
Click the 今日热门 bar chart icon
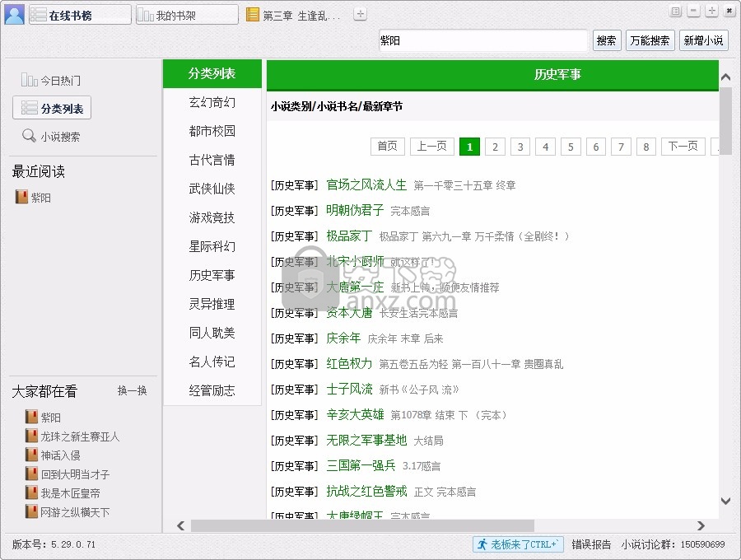(29, 81)
